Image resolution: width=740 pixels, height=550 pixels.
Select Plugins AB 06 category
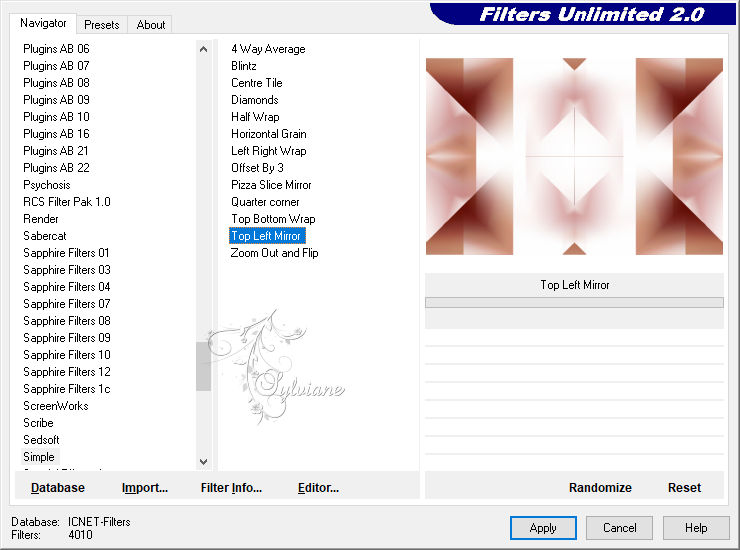point(56,49)
